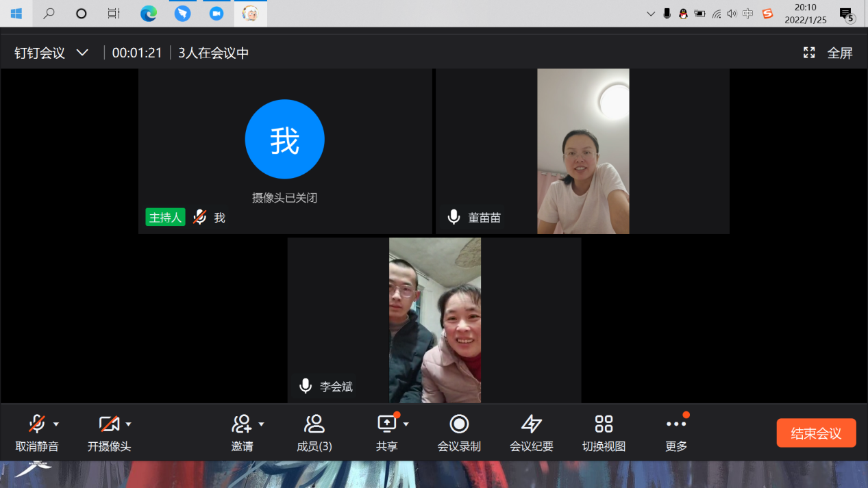The image size is (868, 488).
Task: Show hidden system tray icons
Action: coord(651,14)
